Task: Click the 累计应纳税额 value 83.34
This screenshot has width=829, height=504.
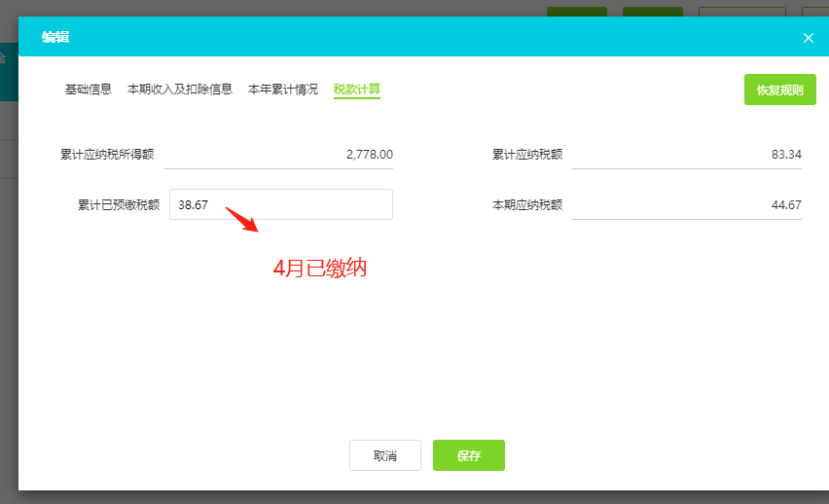Action: 786,155
